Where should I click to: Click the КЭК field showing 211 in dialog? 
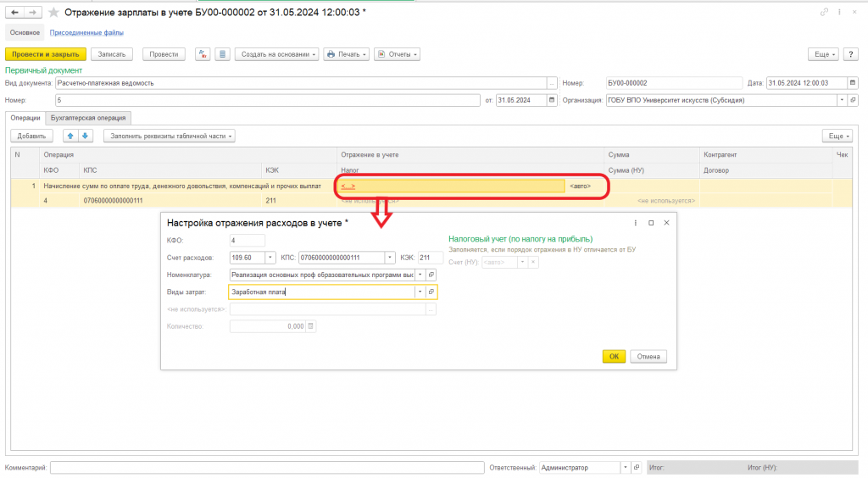point(430,258)
